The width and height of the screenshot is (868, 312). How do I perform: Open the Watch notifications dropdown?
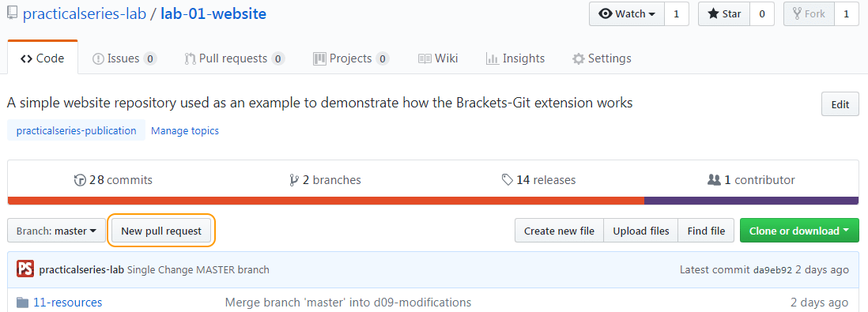627,14
